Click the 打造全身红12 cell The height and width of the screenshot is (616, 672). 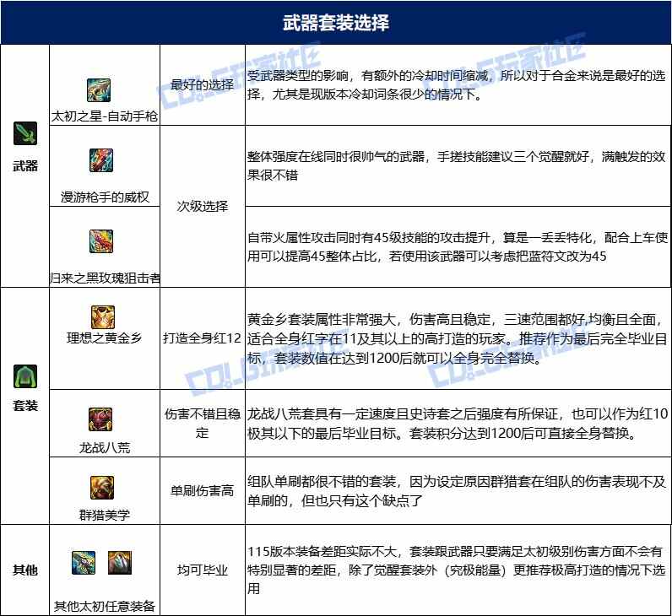click(203, 338)
